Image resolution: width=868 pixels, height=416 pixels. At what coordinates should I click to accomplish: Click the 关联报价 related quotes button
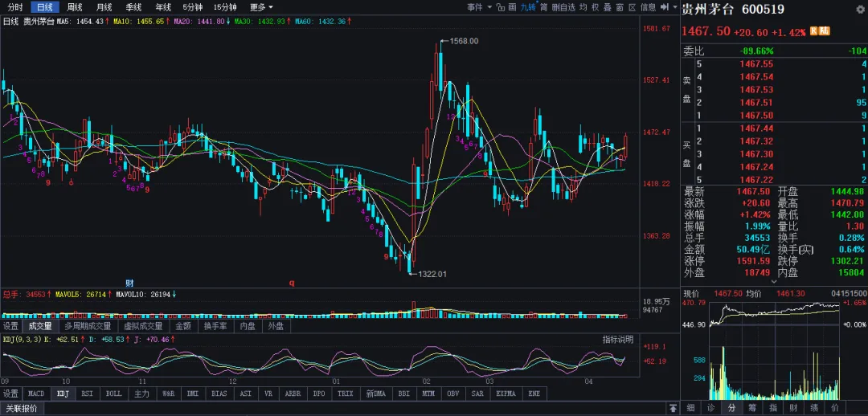[x=23, y=409]
